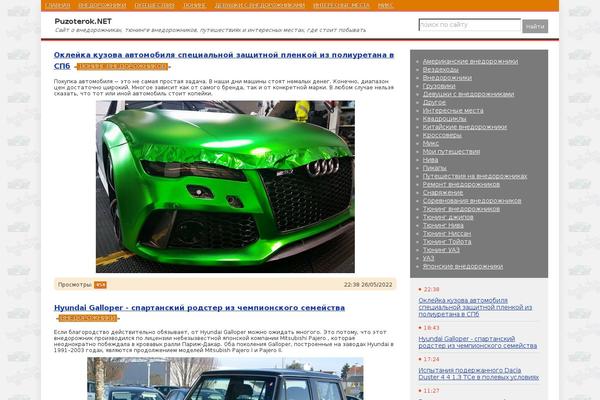Viewport: 600px width, 400px height.
Task: Click the orange views counter badge
Action: pyautogui.click(x=100, y=285)
